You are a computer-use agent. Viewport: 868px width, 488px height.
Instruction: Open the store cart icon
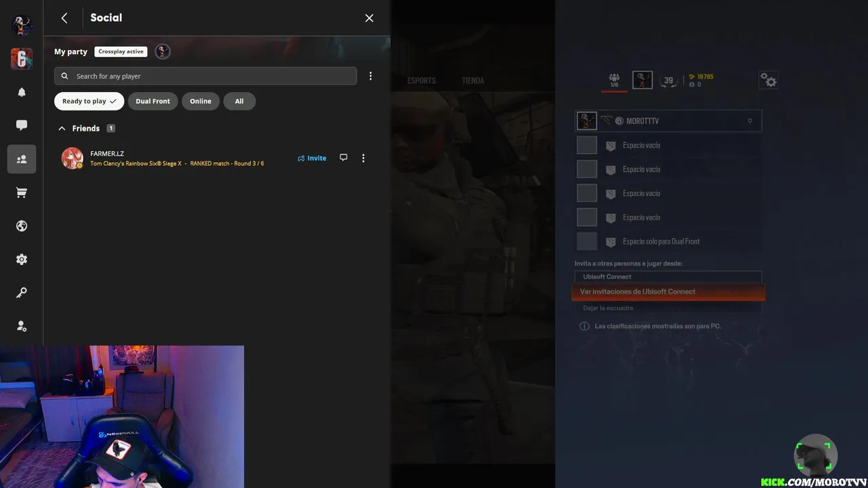pyautogui.click(x=22, y=192)
